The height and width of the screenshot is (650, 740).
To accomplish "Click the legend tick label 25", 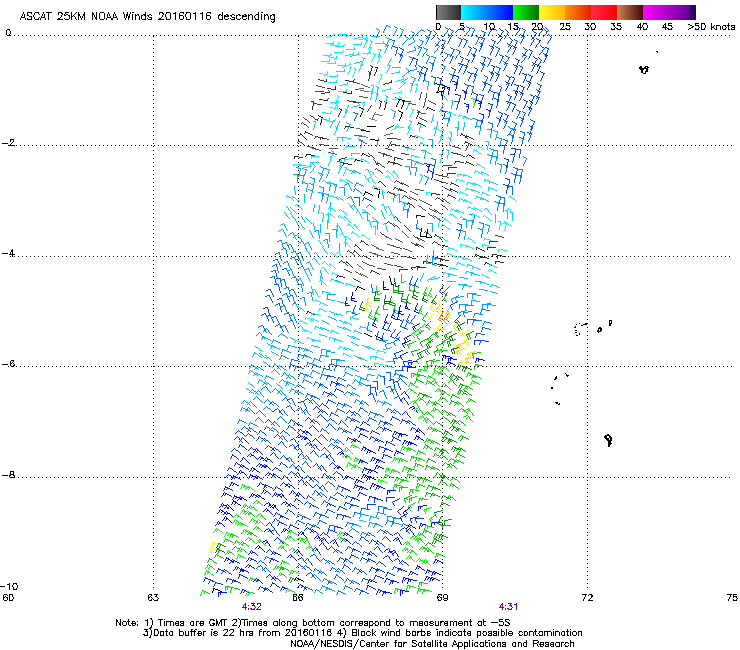I will pyautogui.click(x=565, y=26).
